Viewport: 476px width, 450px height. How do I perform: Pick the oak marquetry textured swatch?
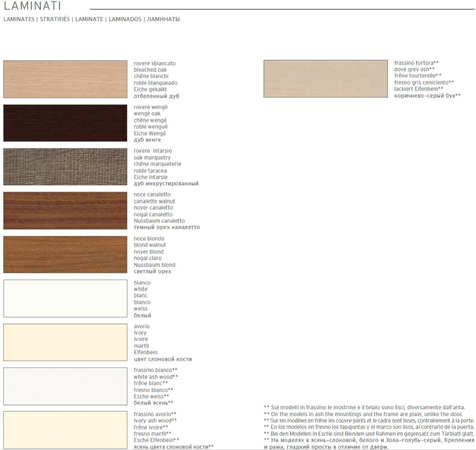(65, 167)
